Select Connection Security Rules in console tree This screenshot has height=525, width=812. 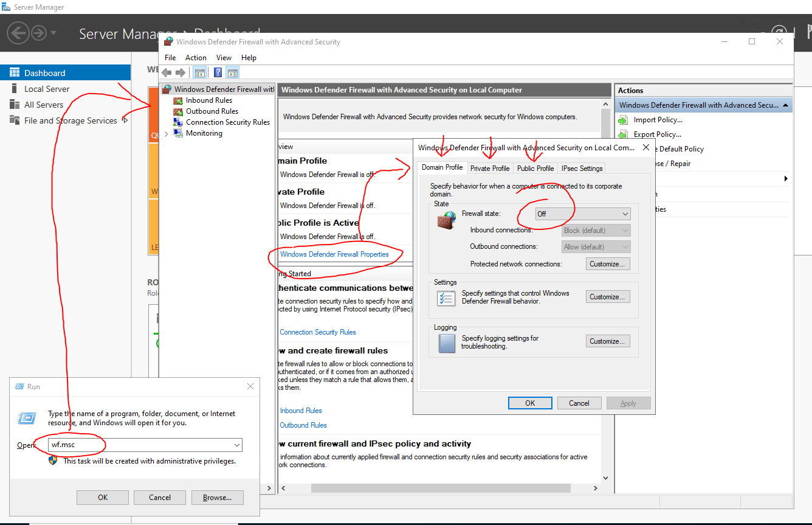(x=228, y=122)
